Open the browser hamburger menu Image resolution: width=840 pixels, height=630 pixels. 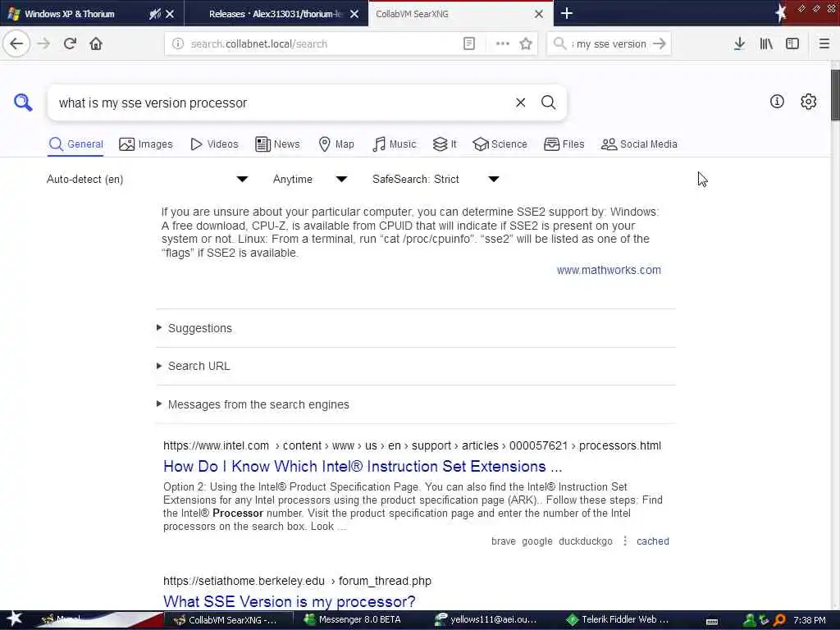[x=824, y=43]
